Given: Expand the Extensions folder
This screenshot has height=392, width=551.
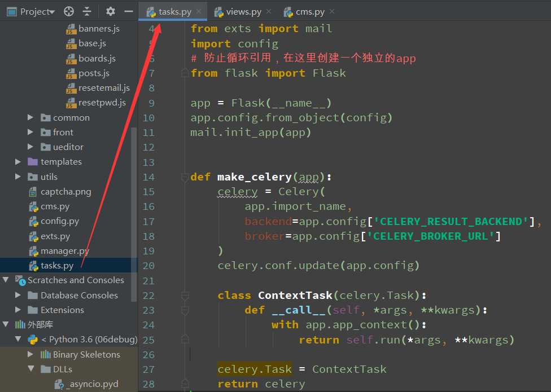Looking at the screenshot, I should click(x=18, y=310).
